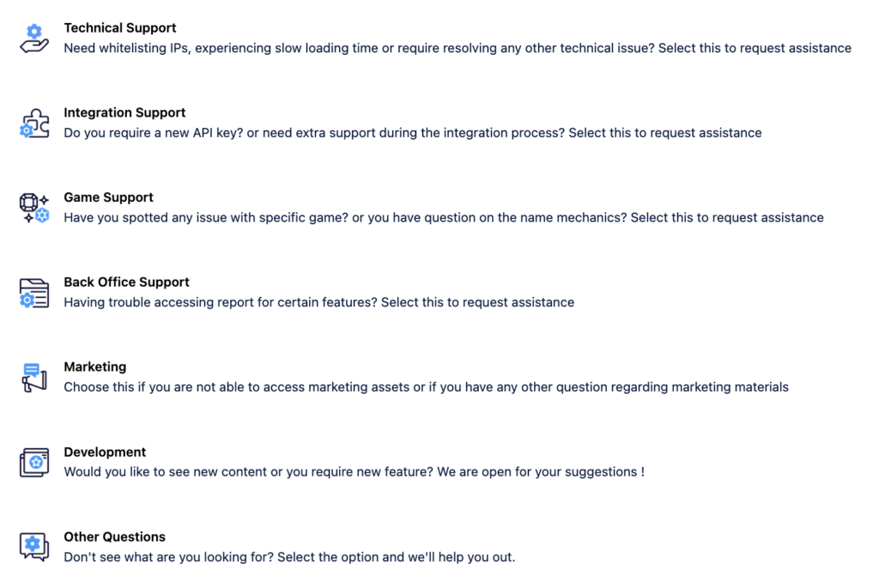This screenshot has width=879, height=588.
Task: Select the Integration Support heading
Action: 124,112
